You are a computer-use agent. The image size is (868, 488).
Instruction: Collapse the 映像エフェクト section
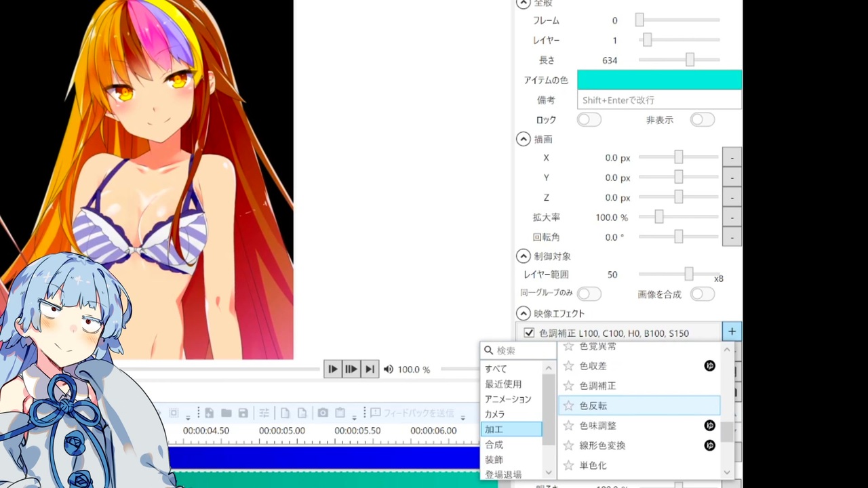tap(523, 313)
